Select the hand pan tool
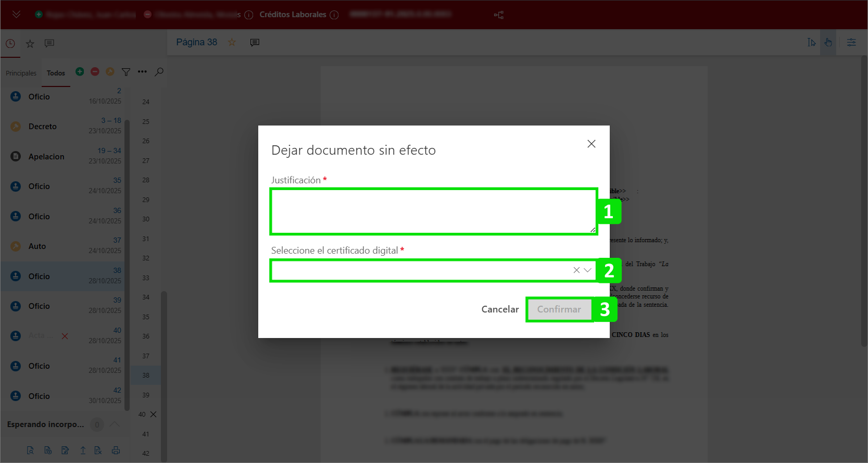Viewport: 868px width, 463px height. click(x=828, y=42)
